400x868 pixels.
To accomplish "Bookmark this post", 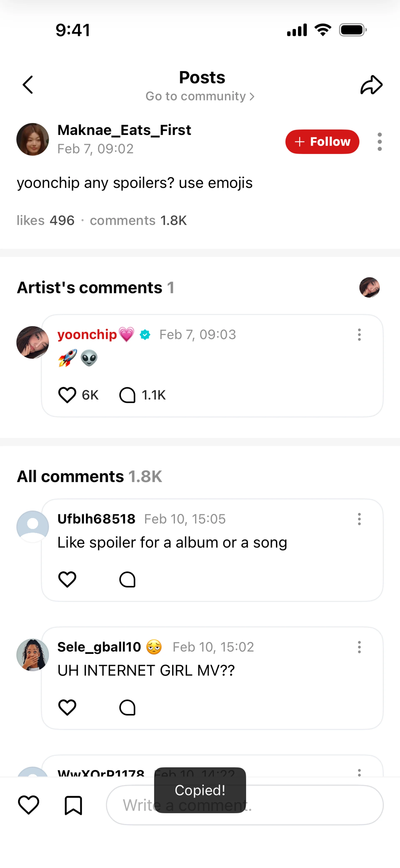I will pos(73,805).
